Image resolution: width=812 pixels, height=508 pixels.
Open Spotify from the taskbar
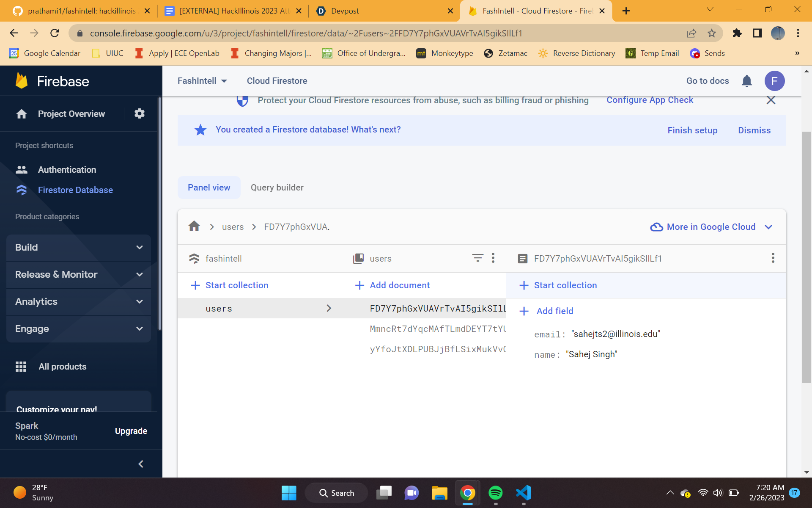(495, 493)
